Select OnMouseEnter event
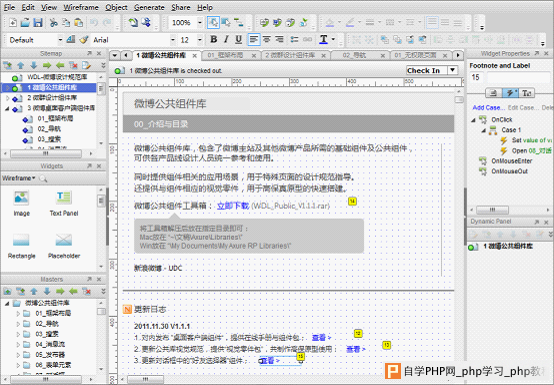Image resolution: width=554 pixels, height=385 pixels. tap(511, 161)
